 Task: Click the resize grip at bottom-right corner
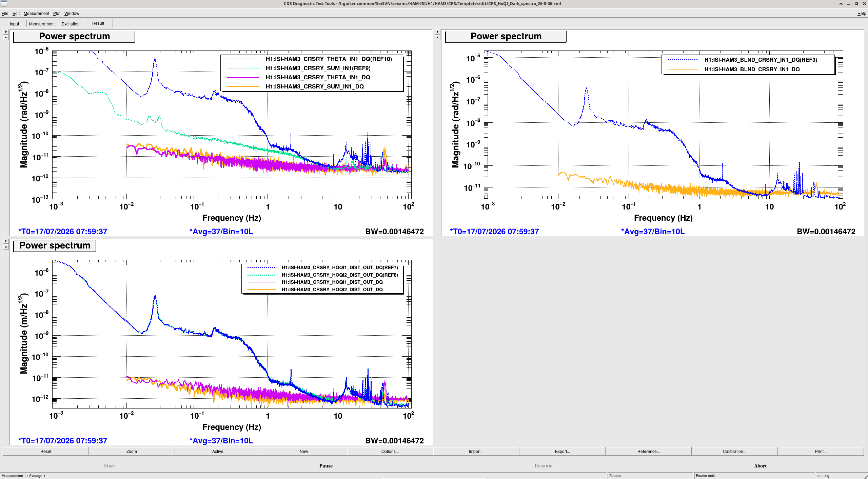coord(865,476)
